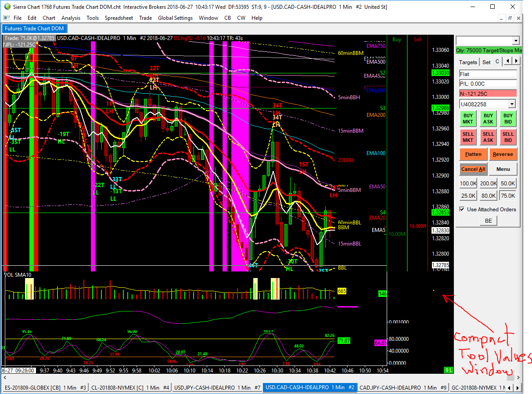Set quantity with 100.0K button
The width and height of the screenshot is (532, 394).
[468, 184]
